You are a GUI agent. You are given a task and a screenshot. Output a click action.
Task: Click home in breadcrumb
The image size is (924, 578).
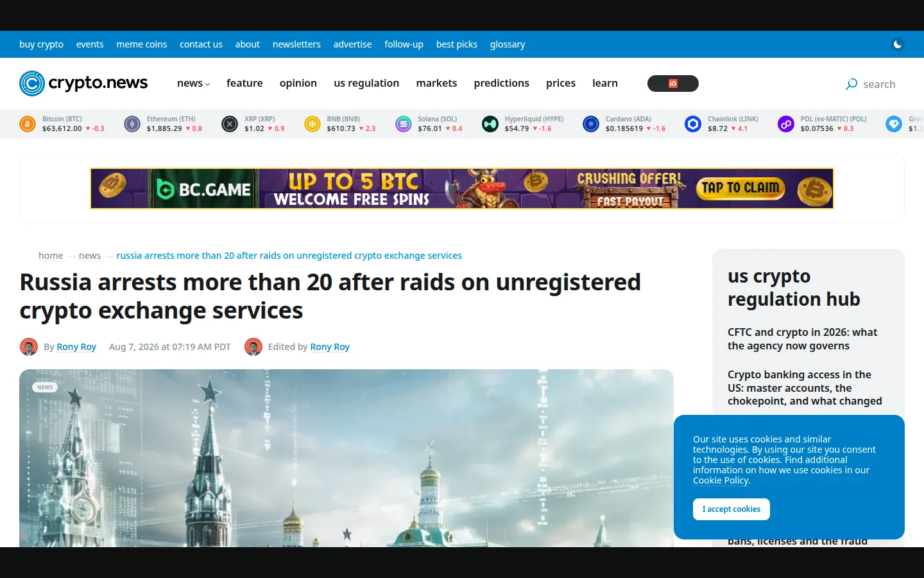51,256
